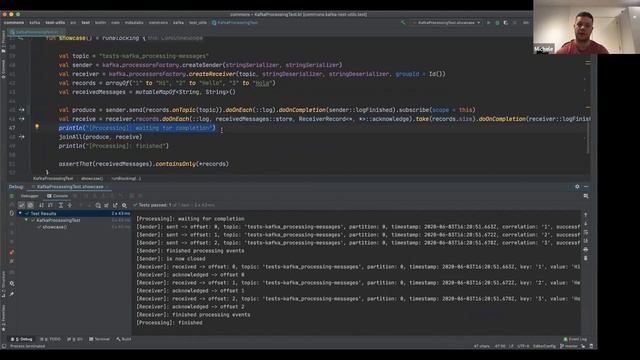This screenshot has height=360, width=640.
Task: Click the commons root breadcrumb in navigation bar
Action: pos(14,23)
